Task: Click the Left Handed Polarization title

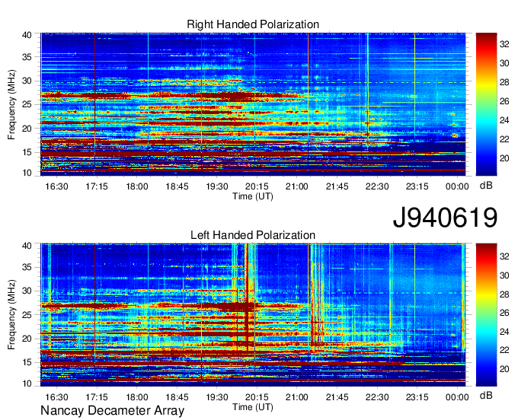Action: (253, 235)
